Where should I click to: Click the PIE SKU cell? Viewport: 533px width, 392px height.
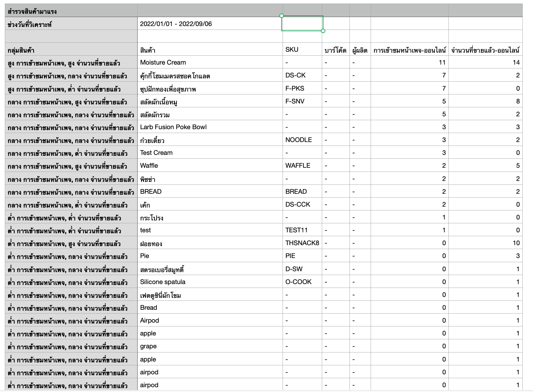(x=303, y=256)
